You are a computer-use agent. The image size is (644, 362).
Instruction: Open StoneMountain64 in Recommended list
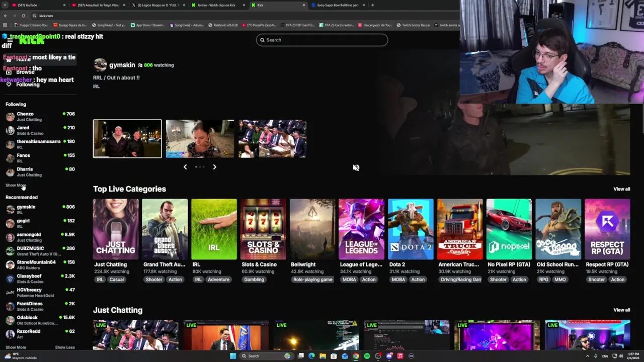pos(40,264)
